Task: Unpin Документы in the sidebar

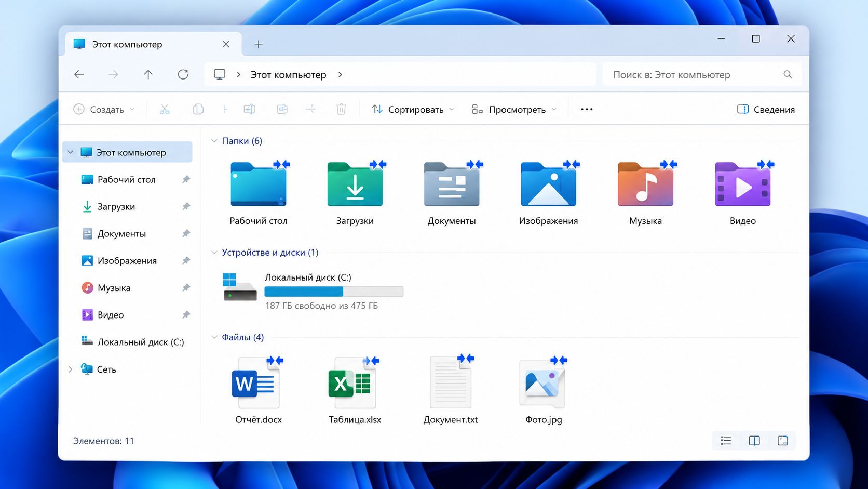Action: click(x=186, y=233)
